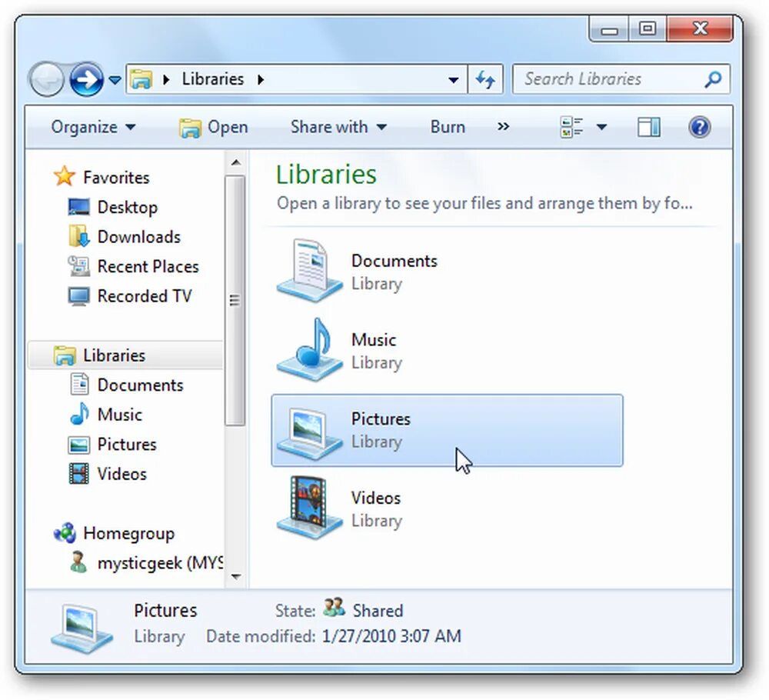This screenshot has height=700, width=769.
Task: Select the Documents Library item
Action: 447,272
